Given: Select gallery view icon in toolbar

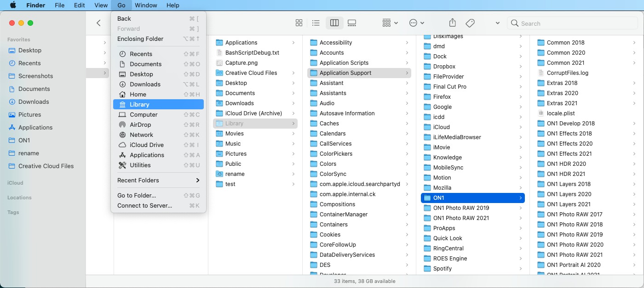Looking at the screenshot, I should click(352, 23).
